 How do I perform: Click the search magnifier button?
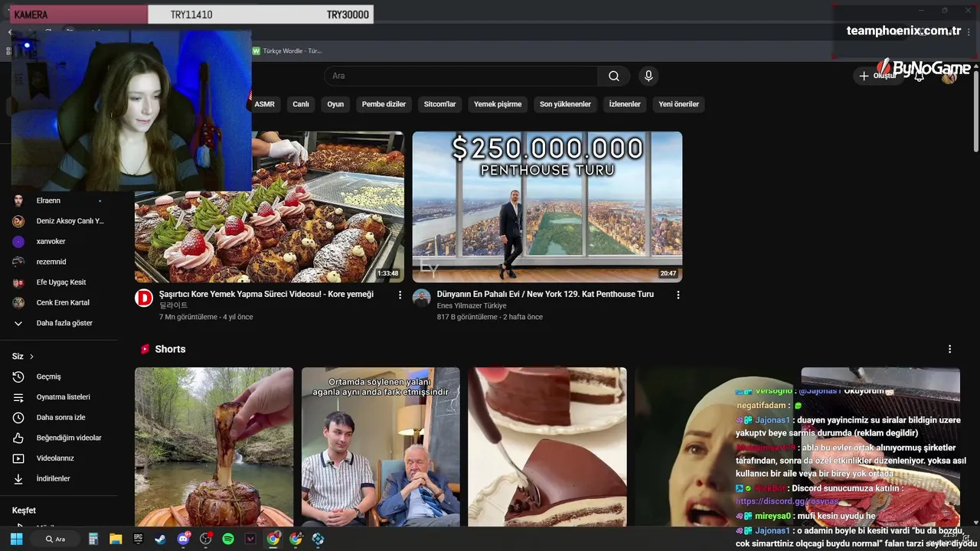(613, 76)
